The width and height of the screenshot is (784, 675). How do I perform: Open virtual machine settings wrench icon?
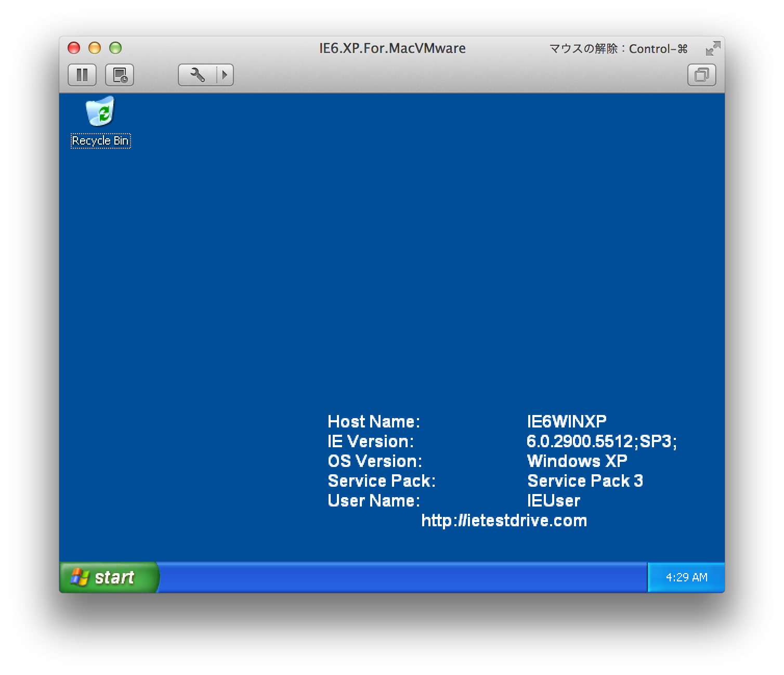[197, 75]
